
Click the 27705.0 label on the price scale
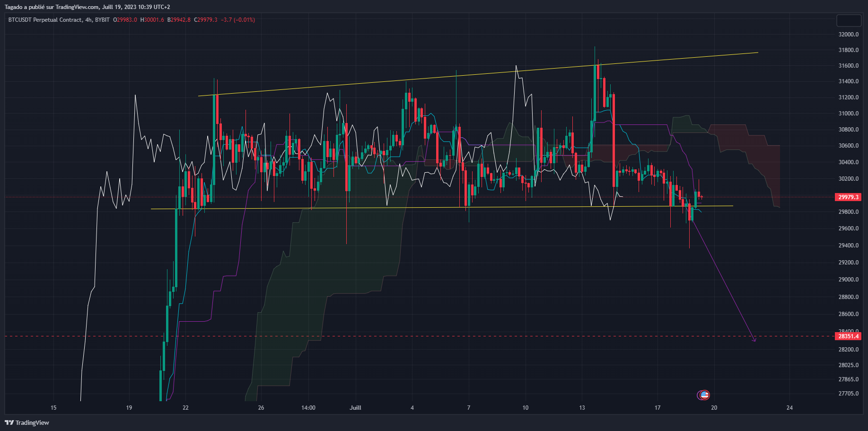click(848, 394)
